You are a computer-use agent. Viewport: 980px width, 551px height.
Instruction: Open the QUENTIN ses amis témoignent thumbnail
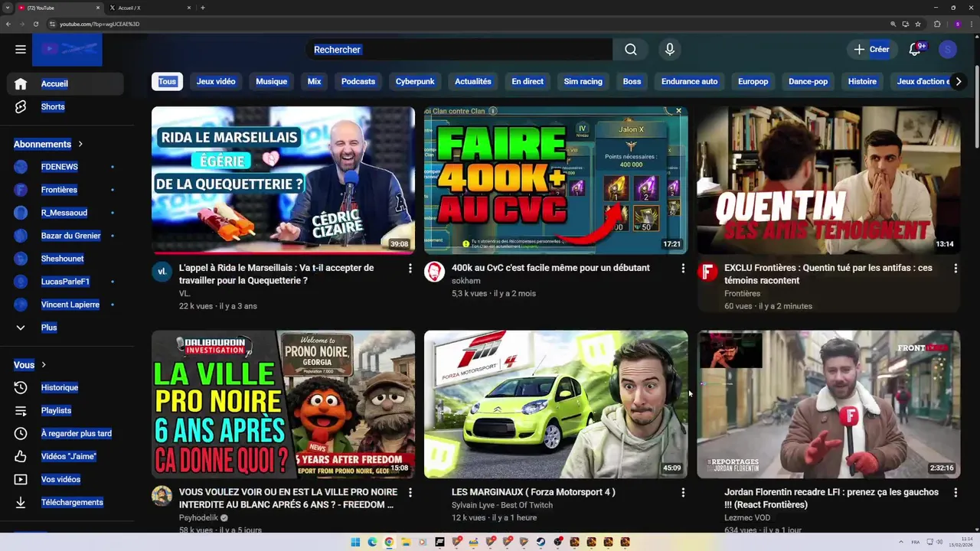pos(828,181)
